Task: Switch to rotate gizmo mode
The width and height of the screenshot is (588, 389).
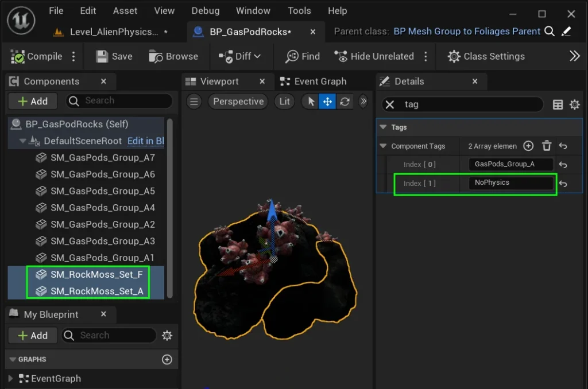Action: [345, 102]
